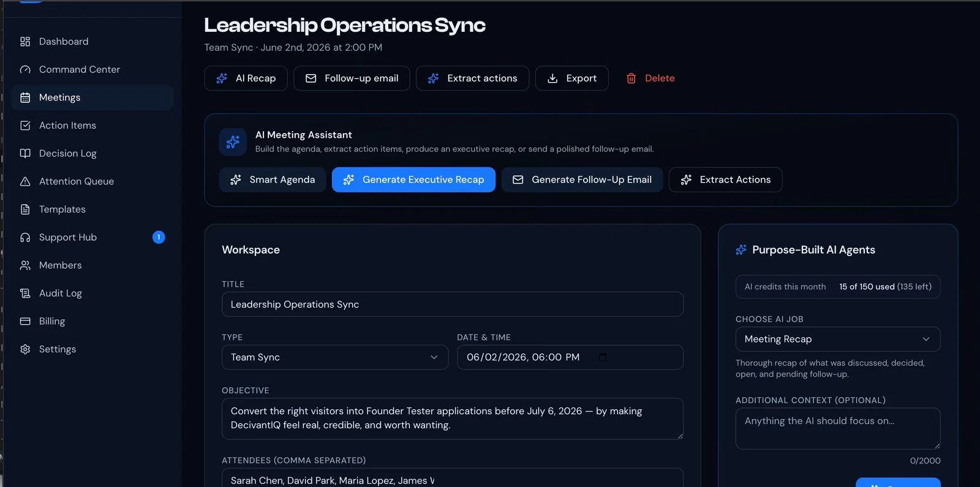Click the Meetings calendar icon
This screenshot has height=487, width=980.
click(25, 97)
